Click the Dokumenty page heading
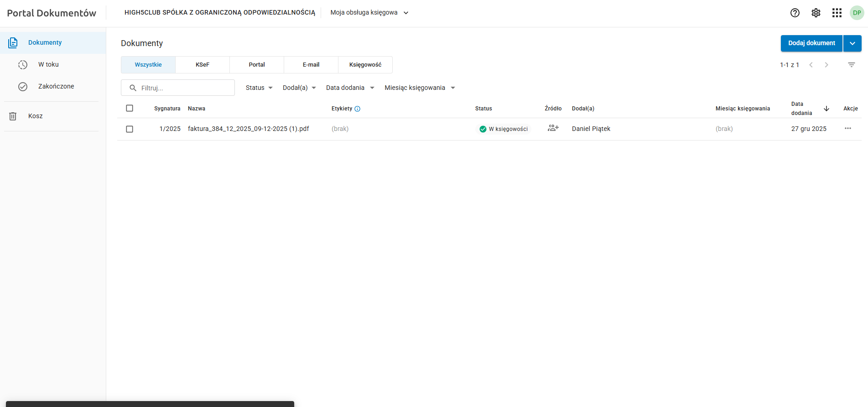Viewport: 868px width, 407px height. (142, 43)
